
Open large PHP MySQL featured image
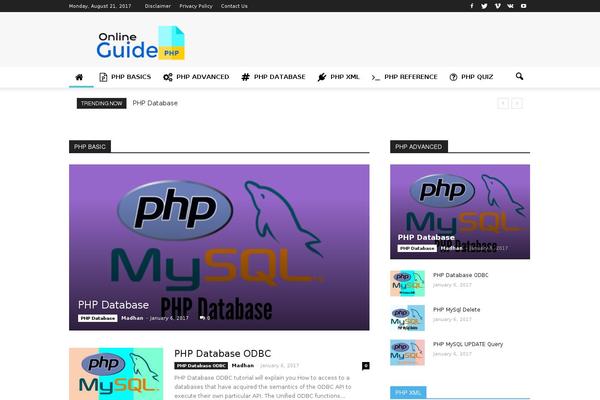[x=219, y=247]
